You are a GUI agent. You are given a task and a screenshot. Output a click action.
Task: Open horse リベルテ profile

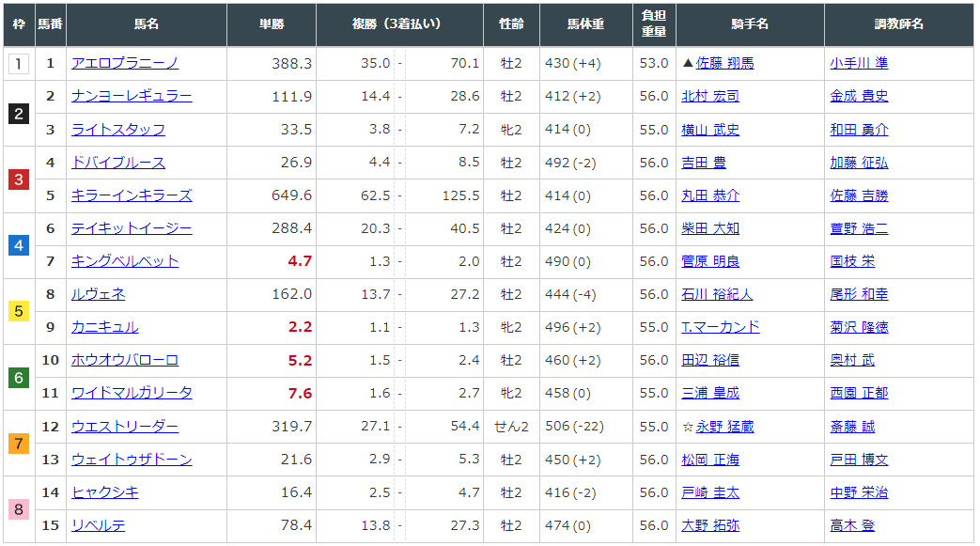point(98,525)
